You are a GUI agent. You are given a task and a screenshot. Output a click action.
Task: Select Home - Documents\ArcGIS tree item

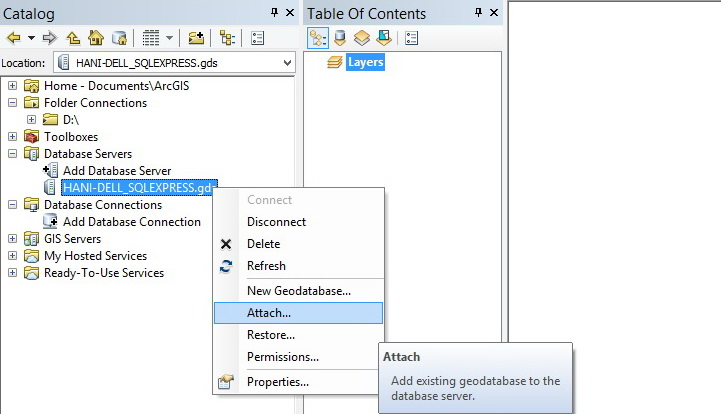(116, 86)
